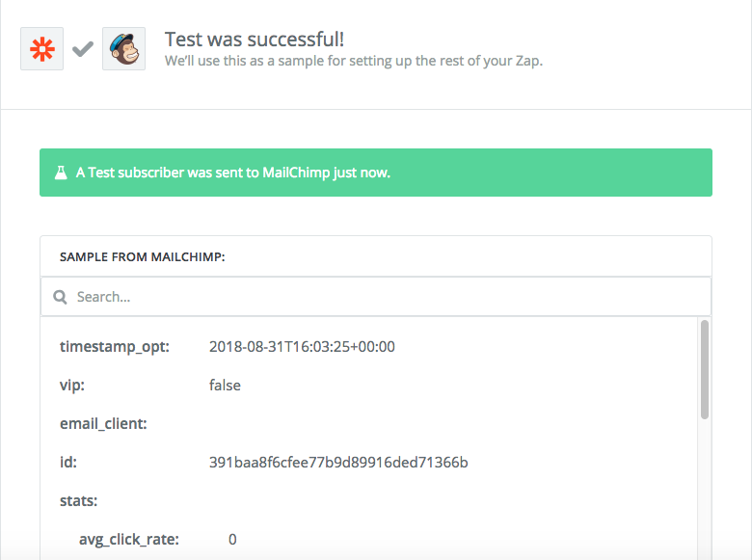
Task: Select the avg_click_rate field label
Action: coord(129,539)
